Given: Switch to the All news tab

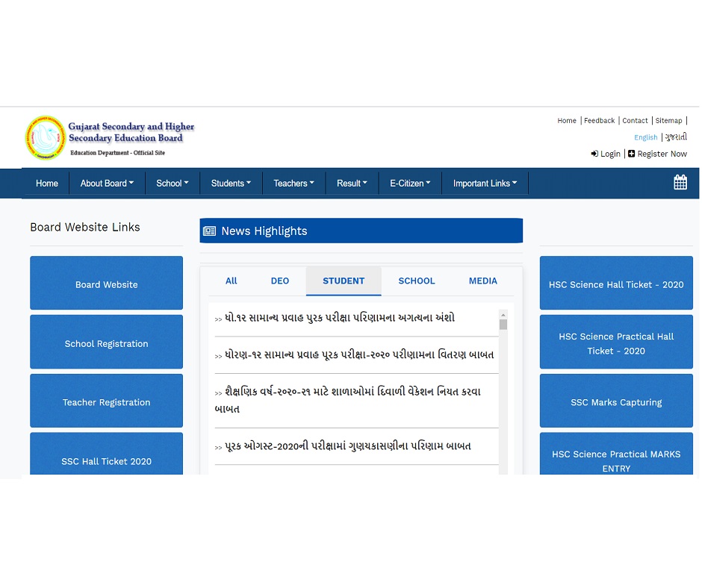Looking at the screenshot, I should (x=231, y=281).
